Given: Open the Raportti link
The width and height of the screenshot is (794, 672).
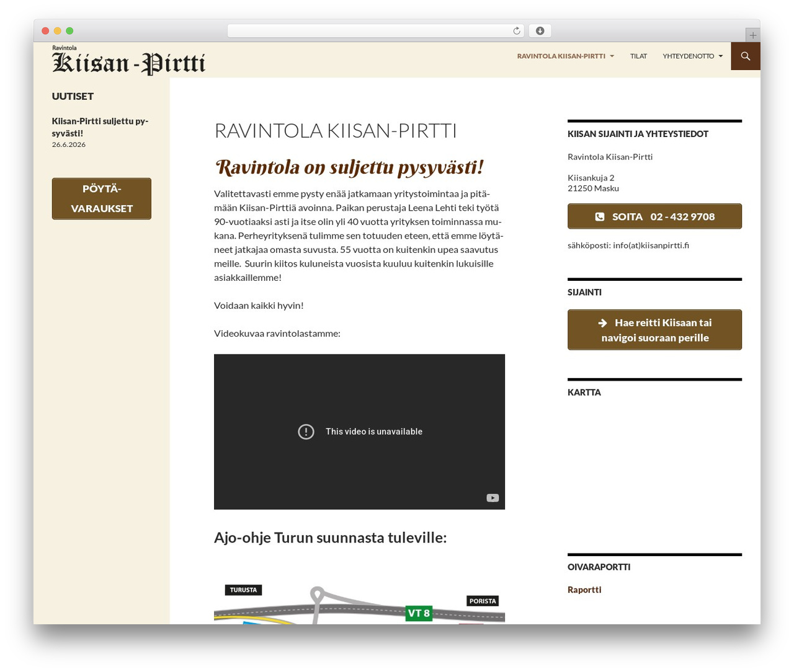Looking at the screenshot, I should tap(584, 590).
